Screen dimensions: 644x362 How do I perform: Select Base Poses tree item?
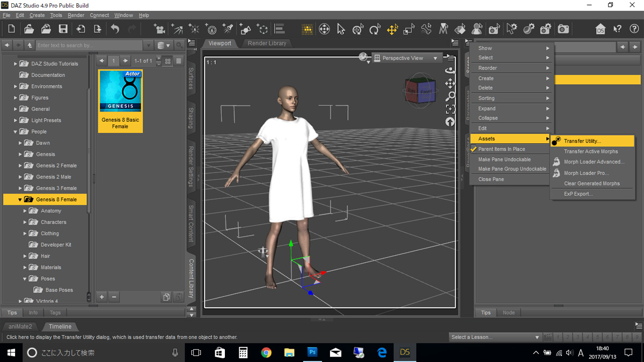point(59,290)
